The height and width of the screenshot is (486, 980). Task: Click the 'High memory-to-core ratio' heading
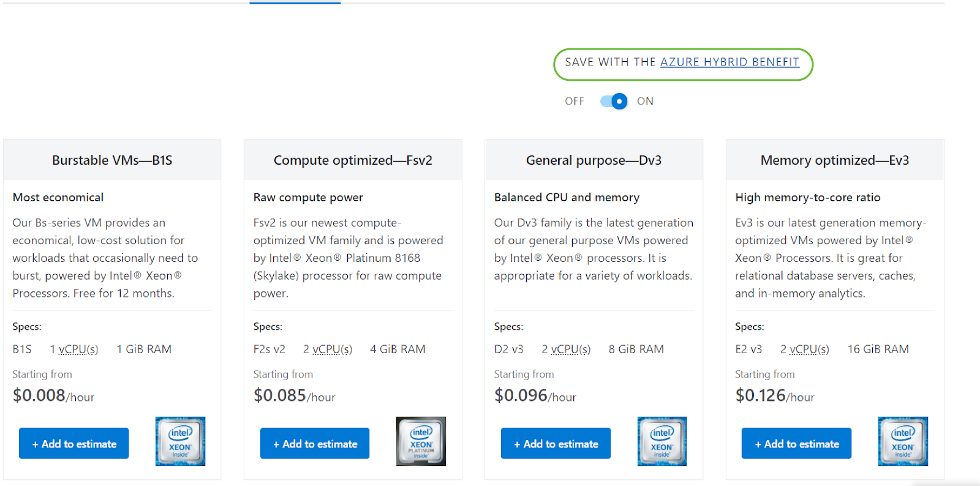[x=808, y=197]
